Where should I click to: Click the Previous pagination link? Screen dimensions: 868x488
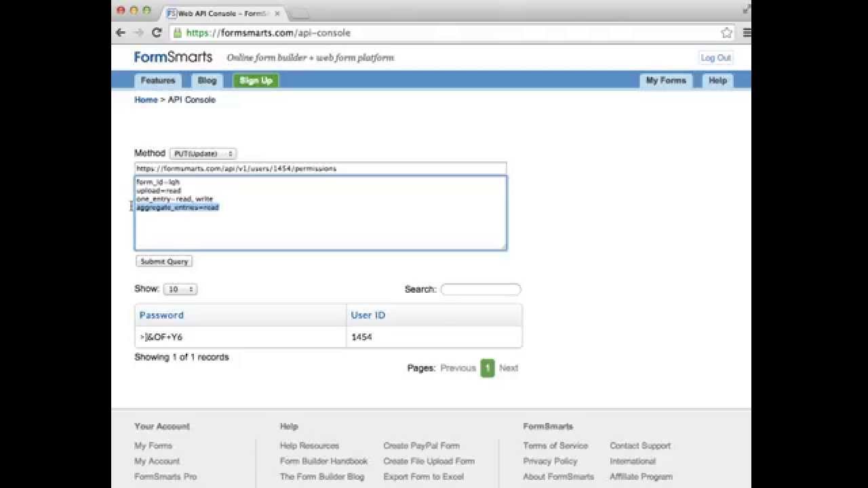pyautogui.click(x=458, y=368)
